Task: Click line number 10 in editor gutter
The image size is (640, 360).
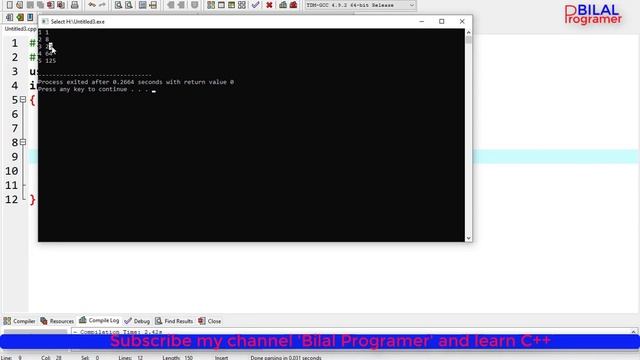Action: click(12, 171)
